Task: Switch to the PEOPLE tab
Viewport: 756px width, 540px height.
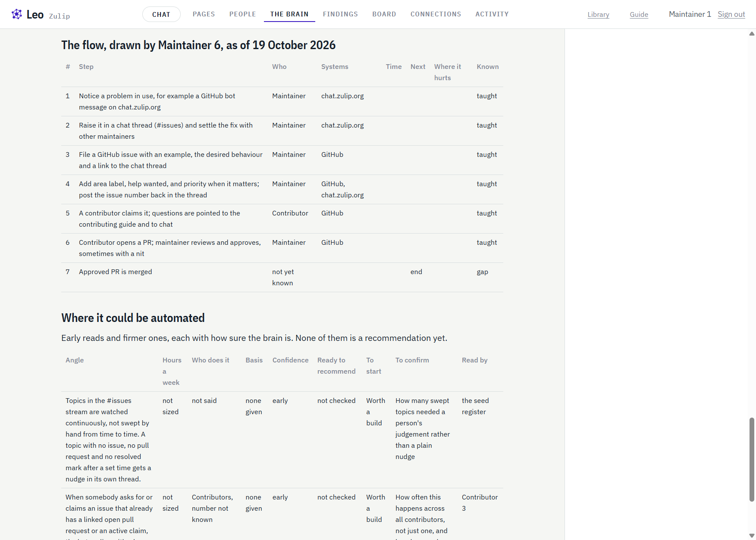Action: pyautogui.click(x=243, y=14)
